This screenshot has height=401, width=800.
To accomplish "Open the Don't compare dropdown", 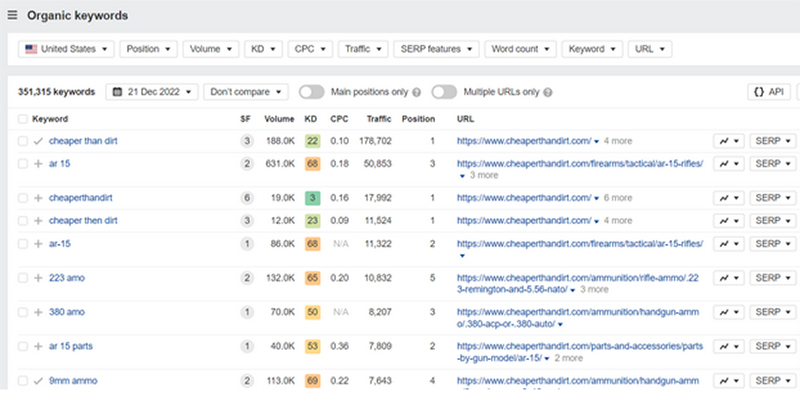I will tap(246, 92).
